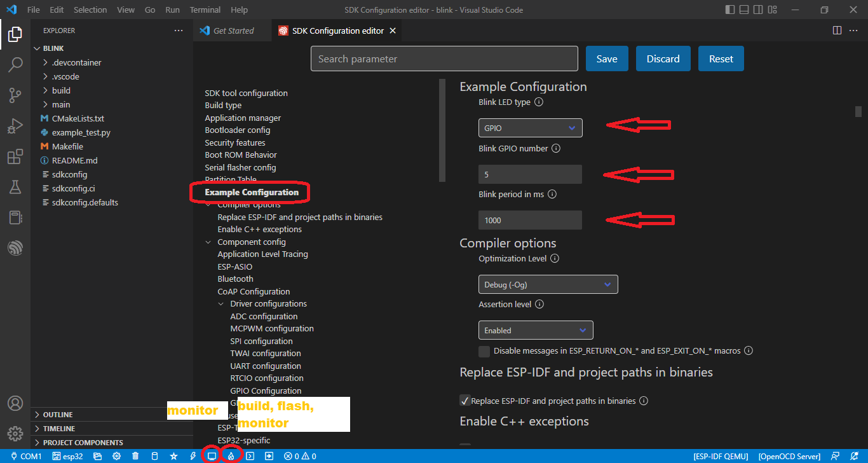The height and width of the screenshot is (463, 868).
Task: Open the ESP-IDF Explorer in activity bar
Action: tap(15, 248)
